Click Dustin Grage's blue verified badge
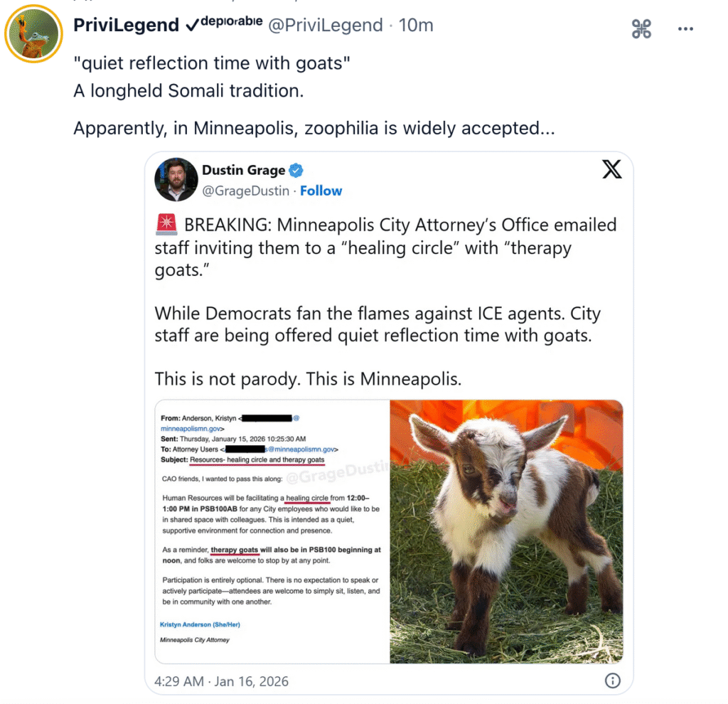 coord(296,171)
